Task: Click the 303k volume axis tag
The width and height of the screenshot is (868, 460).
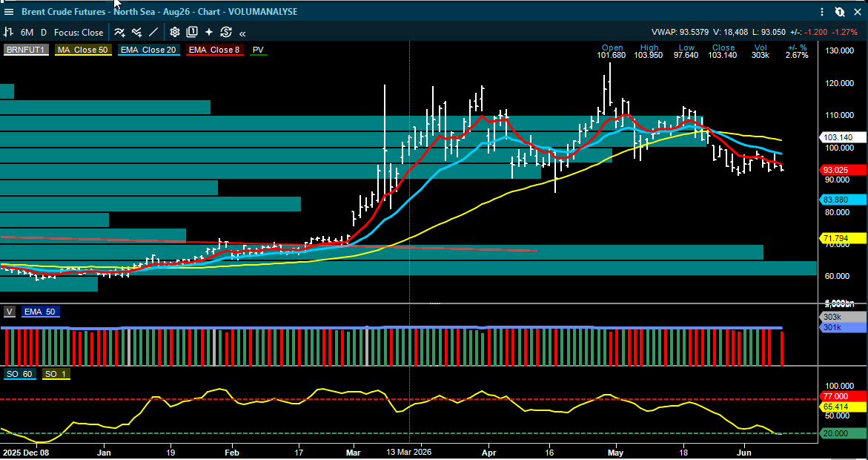Action: tap(842, 317)
